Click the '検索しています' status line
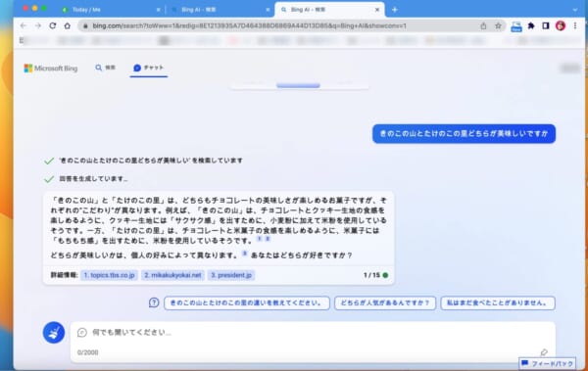 [x=151, y=161]
